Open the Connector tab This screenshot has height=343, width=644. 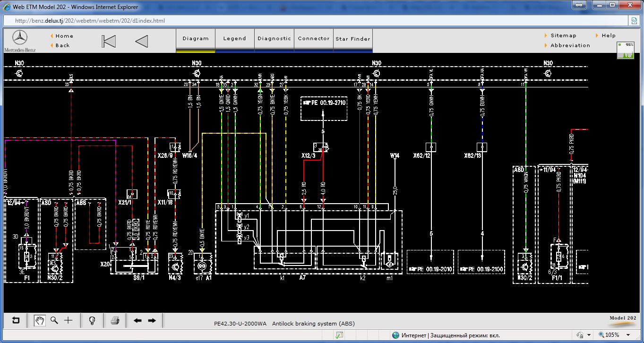tap(314, 39)
